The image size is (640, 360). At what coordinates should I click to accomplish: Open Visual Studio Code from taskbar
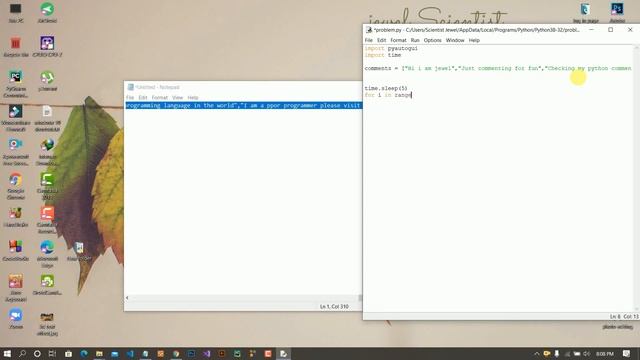point(130,353)
